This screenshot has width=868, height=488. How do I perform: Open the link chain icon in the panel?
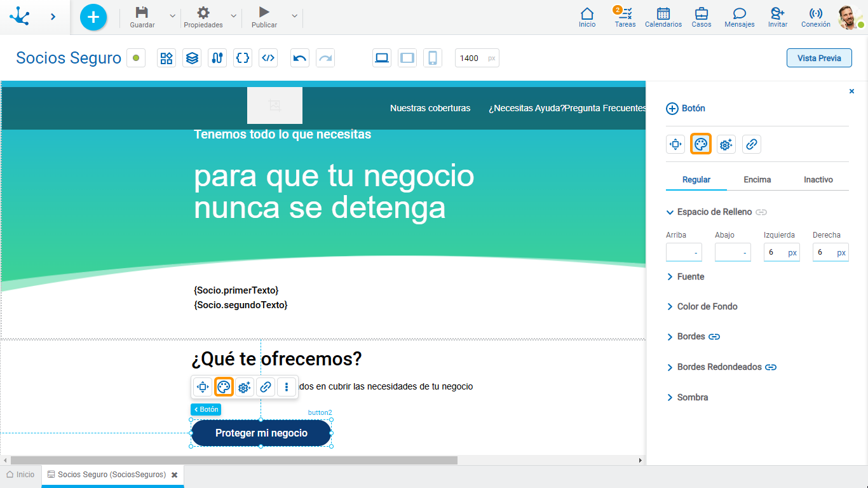pos(752,144)
